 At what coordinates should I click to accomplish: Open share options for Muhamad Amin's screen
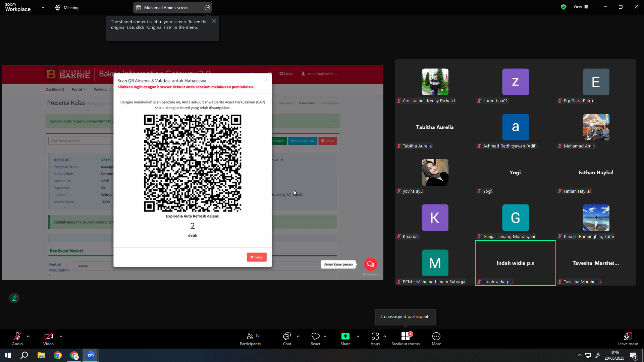[207, 8]
